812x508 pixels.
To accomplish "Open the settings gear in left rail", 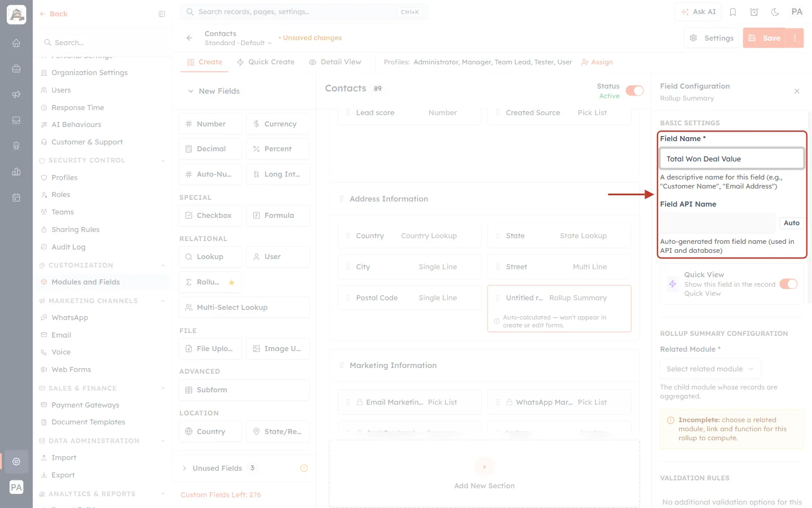I will (x=16, y=461).
